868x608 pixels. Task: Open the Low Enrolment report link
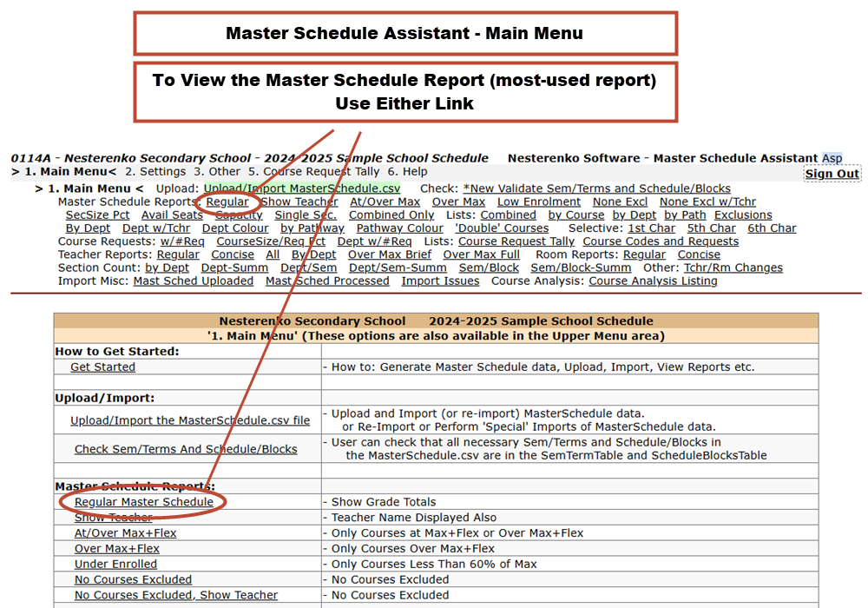coord(539,202)
